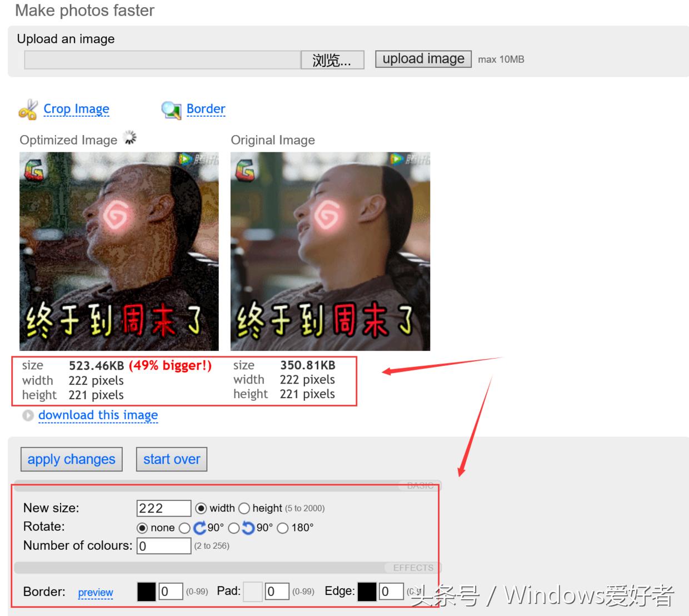
Task: Select the "width" radio button for New size
Action: click(x=201, y=508)
